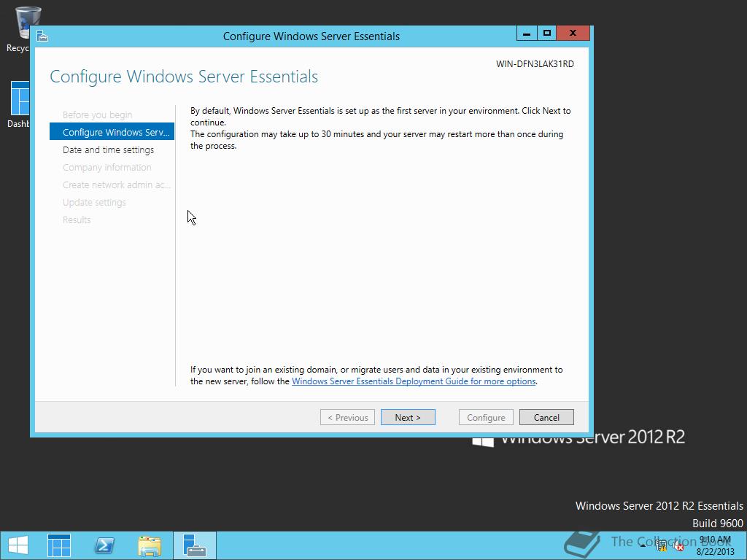Open the Start menu

pos(18,545)
